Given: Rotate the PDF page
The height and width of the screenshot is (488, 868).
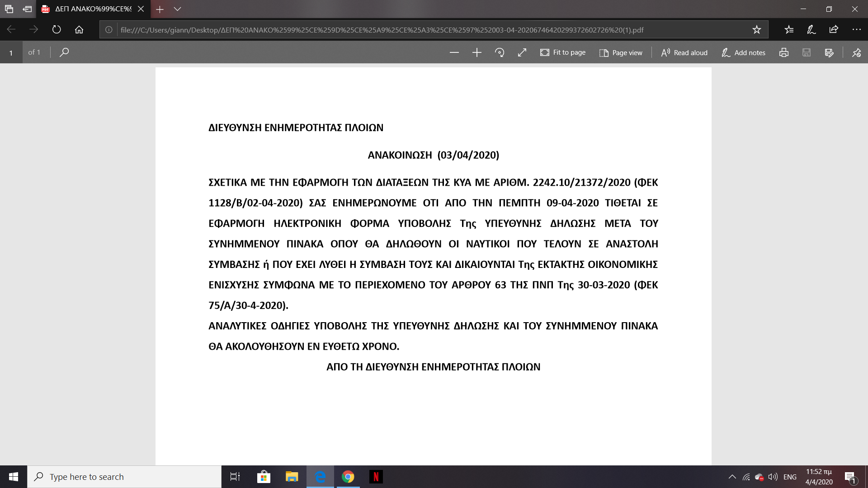Looking at the screenshot, I should click(500, 52).
